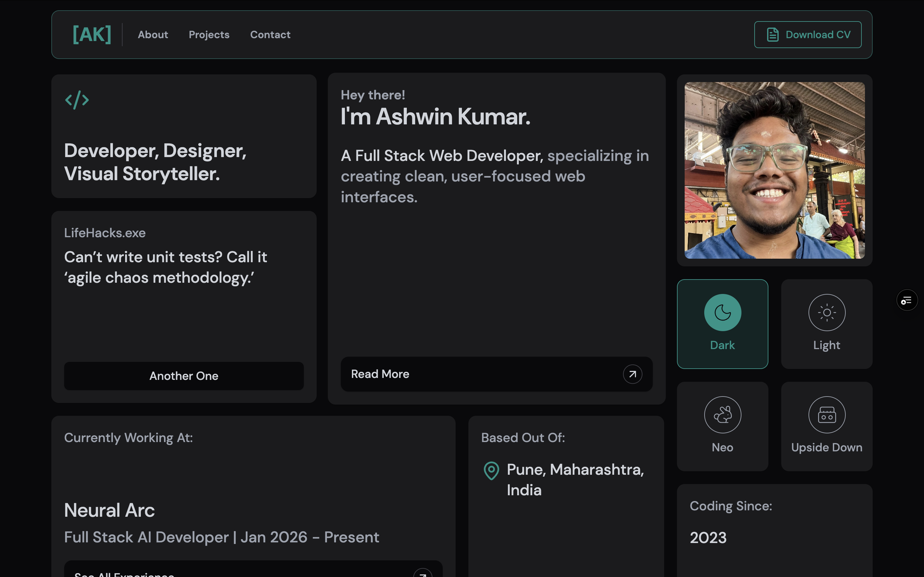This screenshot has width=924, height=577.
Task: Click the [AK] logo
Action: coord(92,35)
